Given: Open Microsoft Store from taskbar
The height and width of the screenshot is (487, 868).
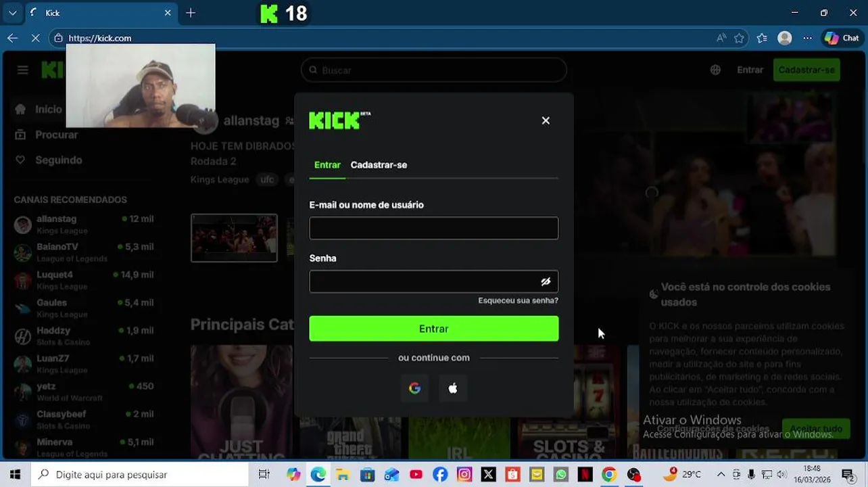Looking at the screenshot, I should pos(366,475).
